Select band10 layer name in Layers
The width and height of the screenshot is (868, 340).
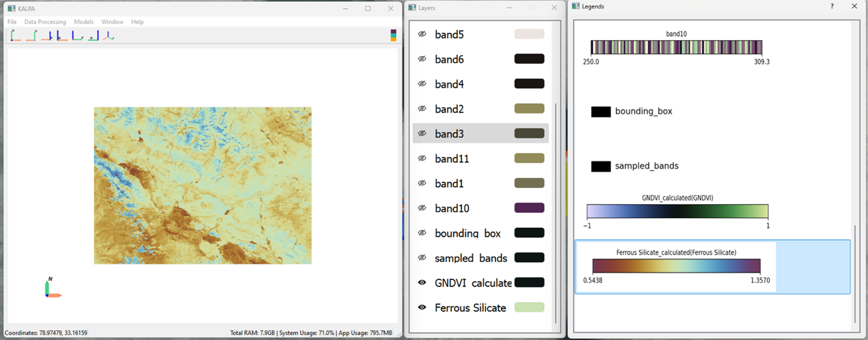click(x=452, y=209)
